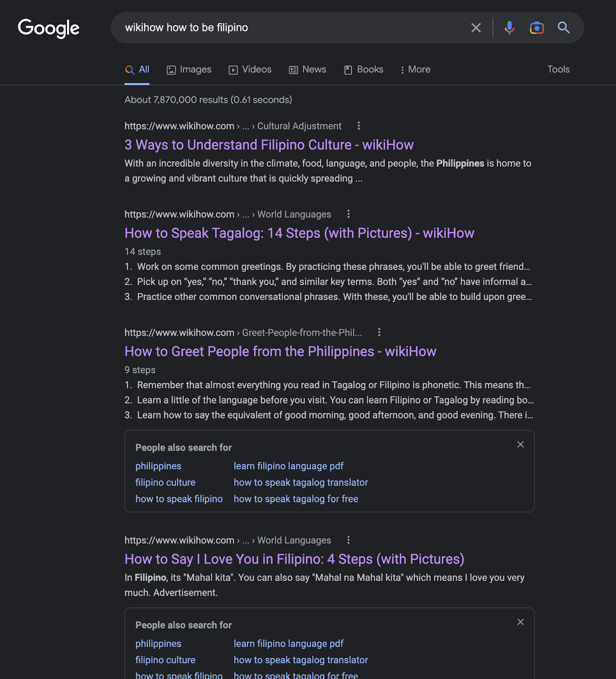
Task: Click 'learn filipino language pdf' in first related box
Action: click(288, 466)
